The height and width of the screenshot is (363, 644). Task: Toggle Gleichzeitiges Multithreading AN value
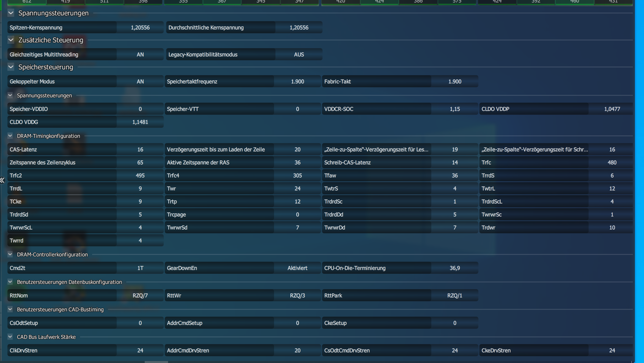click(140, 55)
